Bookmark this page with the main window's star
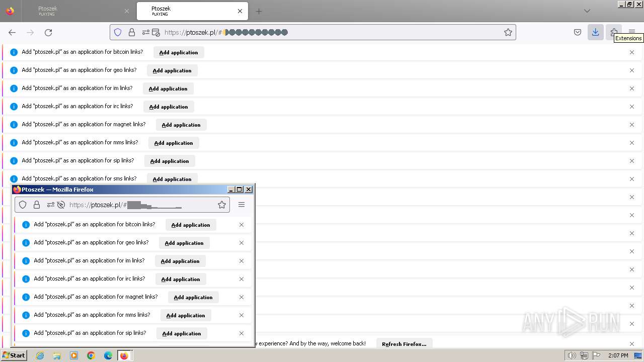This screenshot has height=362, width=644. (x=508, y=32)
